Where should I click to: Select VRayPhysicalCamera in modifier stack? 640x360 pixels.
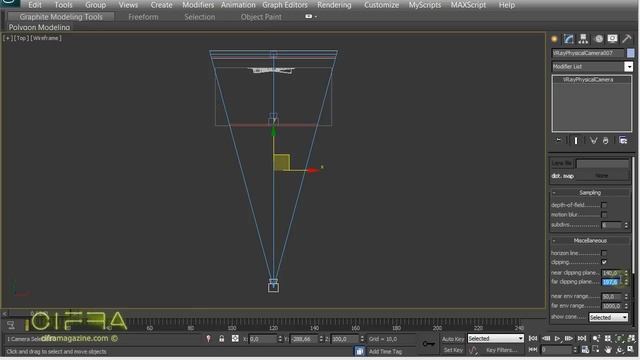[588, 80]
